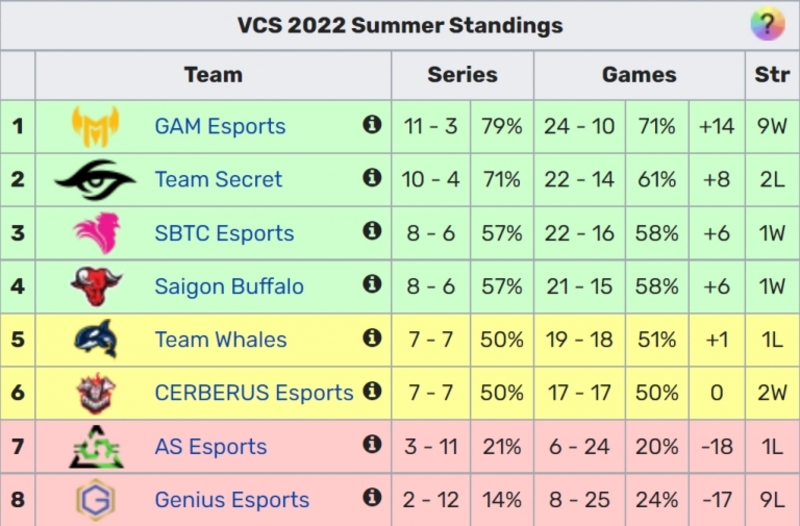
Task: Open Team Whales info icon
Action: pyautogui.click(x=372, y=337)
